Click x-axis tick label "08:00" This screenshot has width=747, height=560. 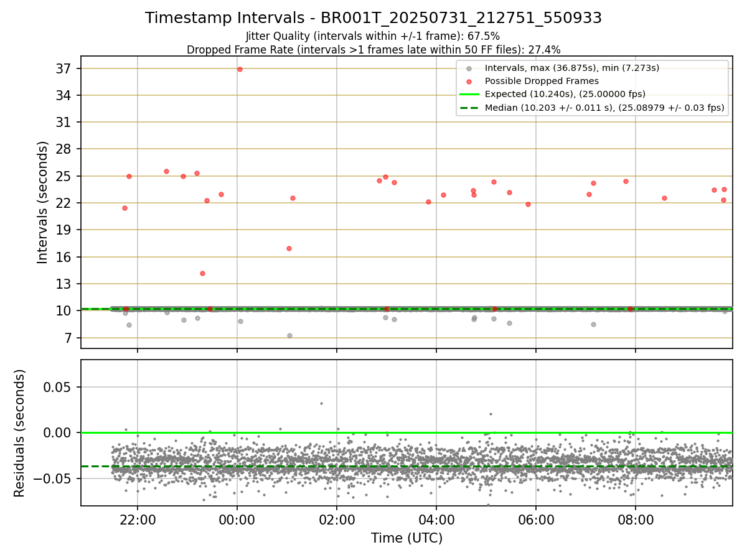(635, 519)
